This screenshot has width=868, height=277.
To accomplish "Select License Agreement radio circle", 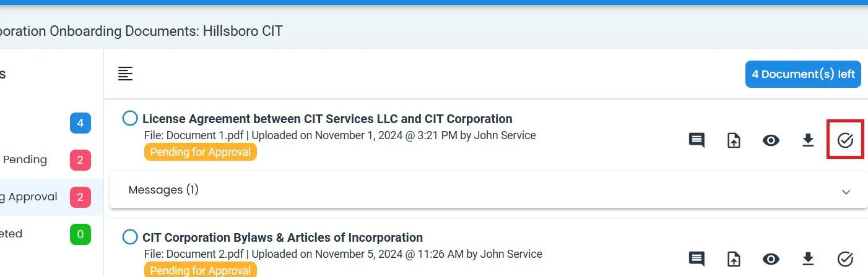I will [x=130, y=118].
